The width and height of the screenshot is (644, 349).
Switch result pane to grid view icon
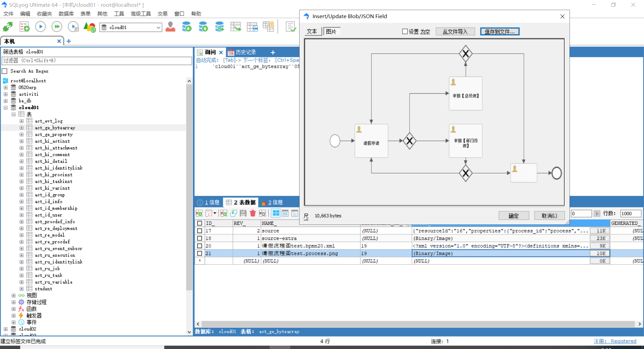(x=276, y=213)
